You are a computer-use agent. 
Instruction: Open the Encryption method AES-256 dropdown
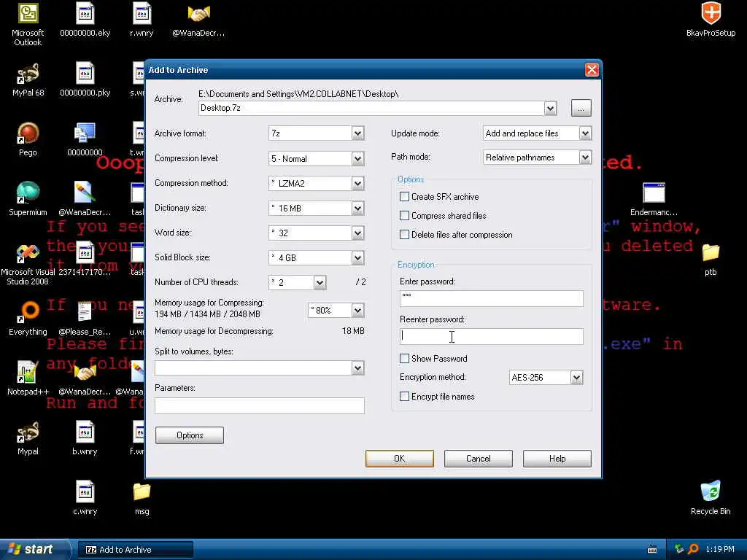click(x=576, y=378)
